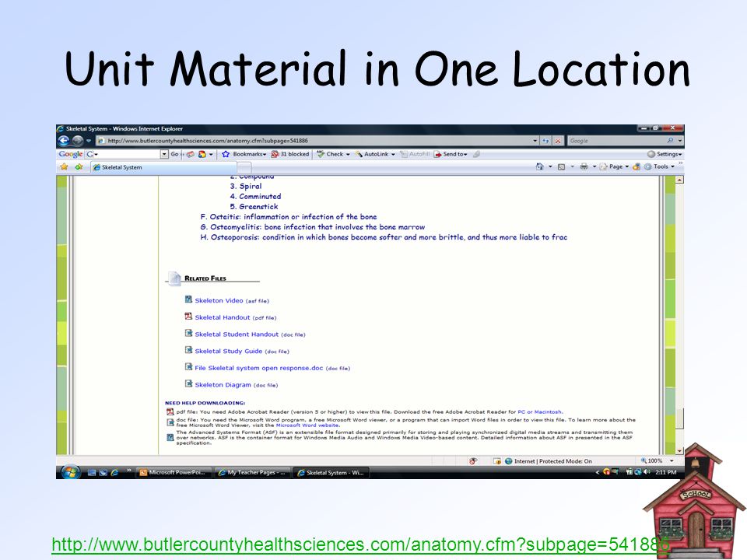The width and height of the screenshot is (747, 560).
Task: Open search provider dropdown arrow
Action: coord(680,141)
